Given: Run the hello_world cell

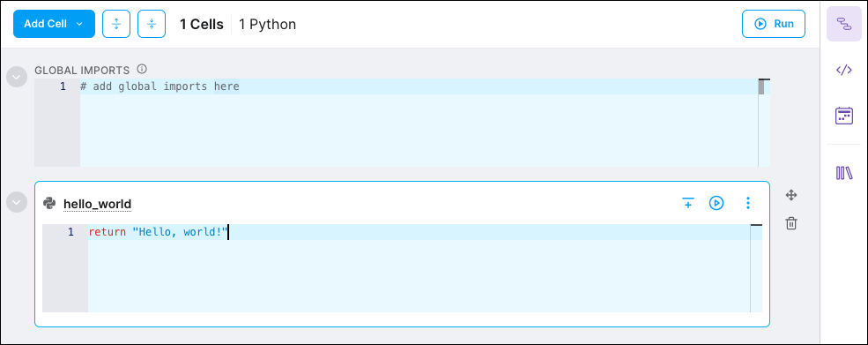Looking at the screenshot, I should (716, 203).
